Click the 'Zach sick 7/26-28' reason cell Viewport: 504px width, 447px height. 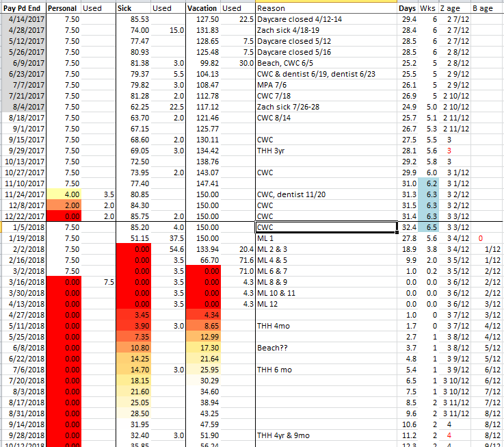[x=326, y=107]
